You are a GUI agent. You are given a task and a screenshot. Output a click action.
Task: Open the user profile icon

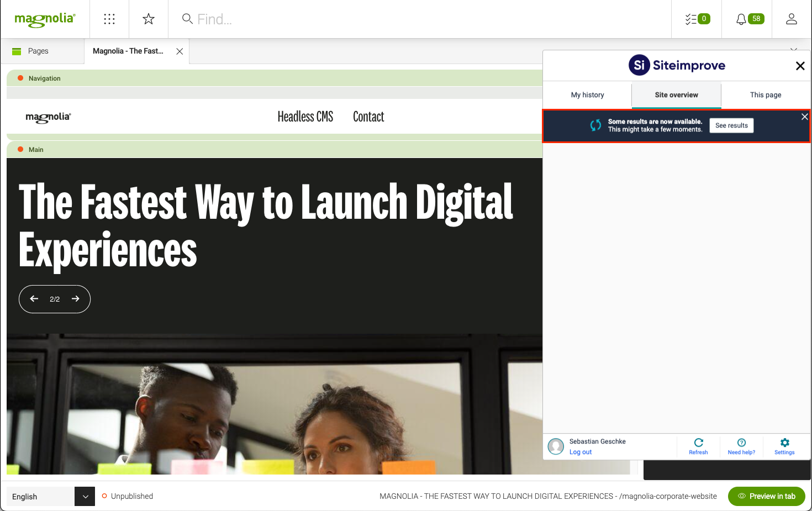click(791, 19)
